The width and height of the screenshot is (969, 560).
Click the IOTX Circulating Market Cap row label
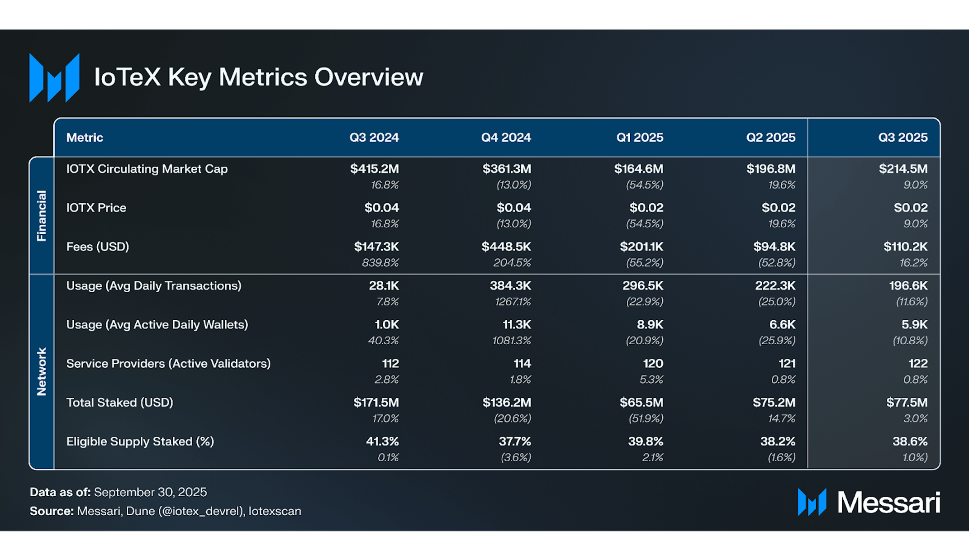coord(147,169)
